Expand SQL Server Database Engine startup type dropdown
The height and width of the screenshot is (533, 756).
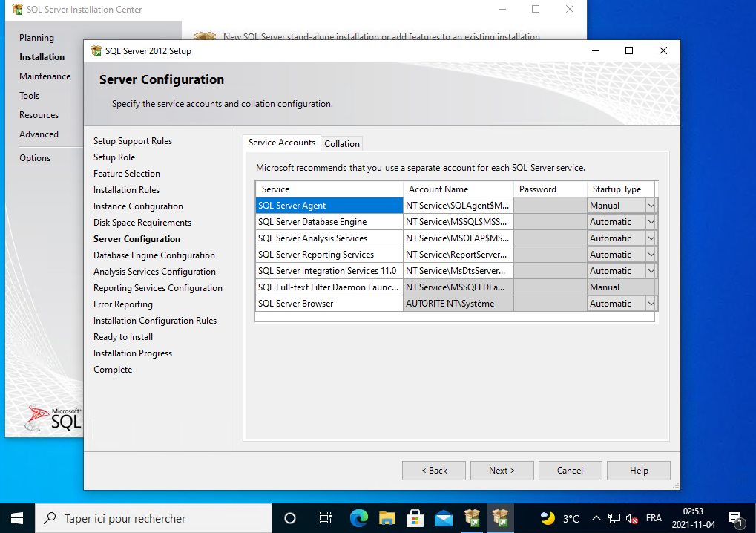(x=651, y=222)
